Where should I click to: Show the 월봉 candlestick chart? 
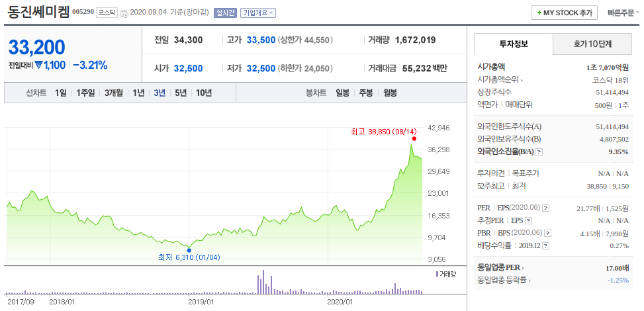coord(391,93)
